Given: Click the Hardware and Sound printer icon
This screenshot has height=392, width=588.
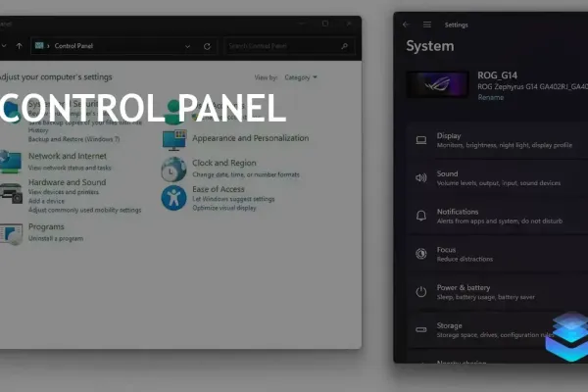Looking at the screenshot, I should coord(11,193).
